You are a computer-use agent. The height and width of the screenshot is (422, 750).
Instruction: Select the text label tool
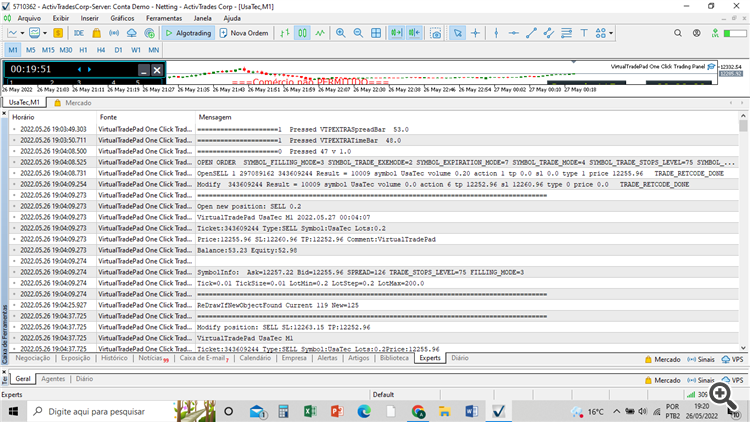pos(584,33)
